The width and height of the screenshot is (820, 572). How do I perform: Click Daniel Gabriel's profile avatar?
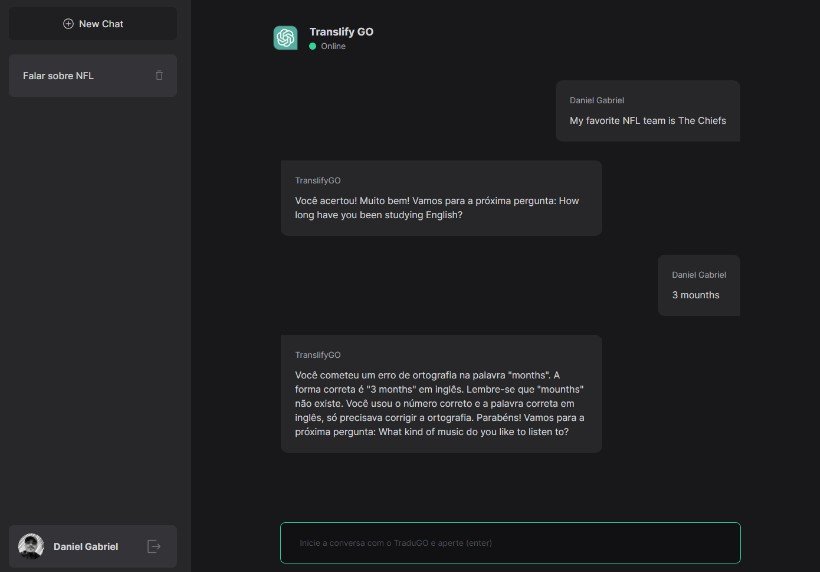[x=31, y=546]
